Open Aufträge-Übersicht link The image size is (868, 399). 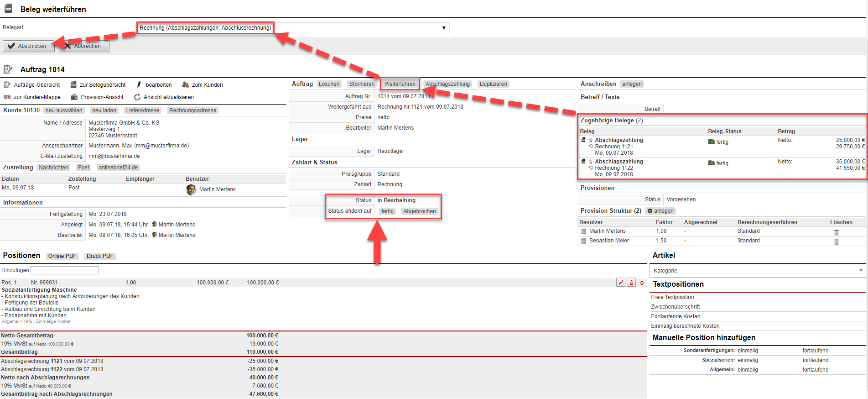(37, 85)
